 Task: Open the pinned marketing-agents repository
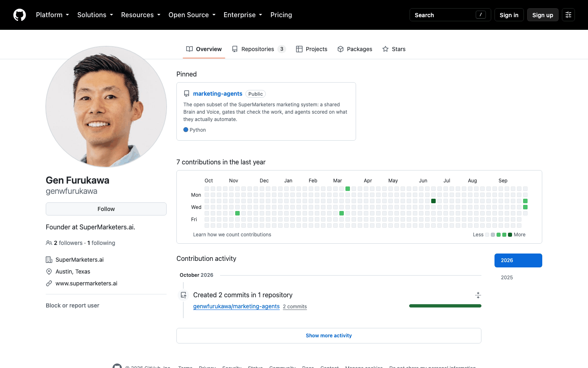coord(218,94)
